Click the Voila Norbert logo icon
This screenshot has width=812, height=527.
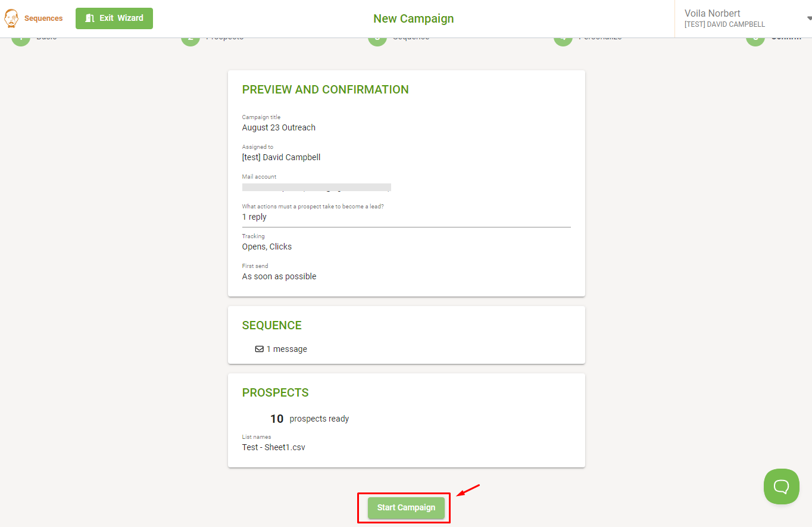click(11, 18)
